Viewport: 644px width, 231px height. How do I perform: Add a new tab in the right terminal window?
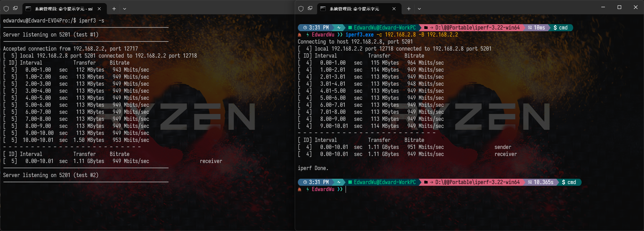point(409,9)
